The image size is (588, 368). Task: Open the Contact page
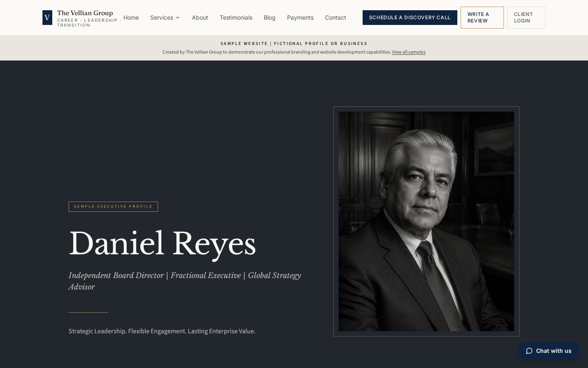[336, 18]
